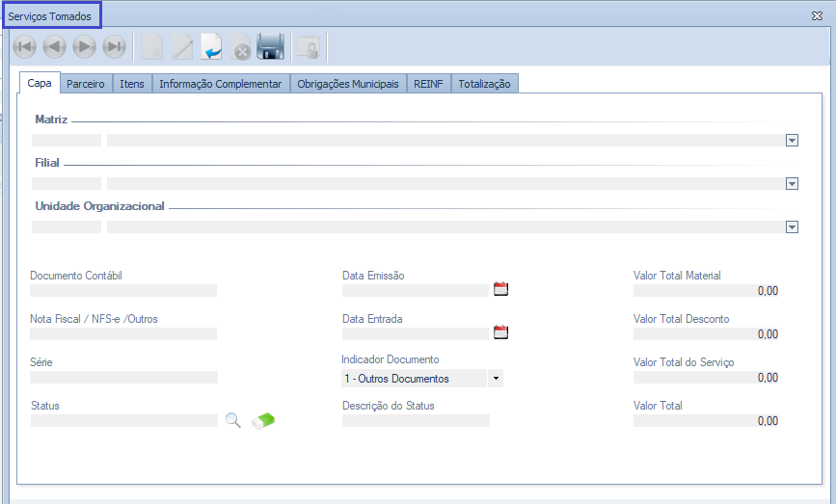Click the padlock toolbar icon
Screen dimensions: 836x504
[308, 46]
